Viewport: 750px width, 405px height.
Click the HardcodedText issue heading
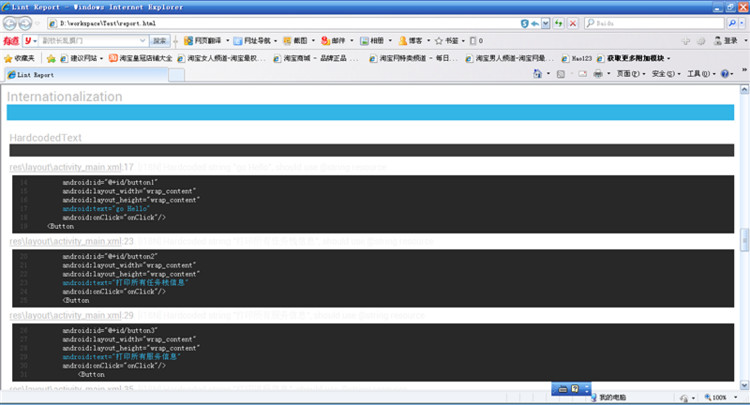45,138
